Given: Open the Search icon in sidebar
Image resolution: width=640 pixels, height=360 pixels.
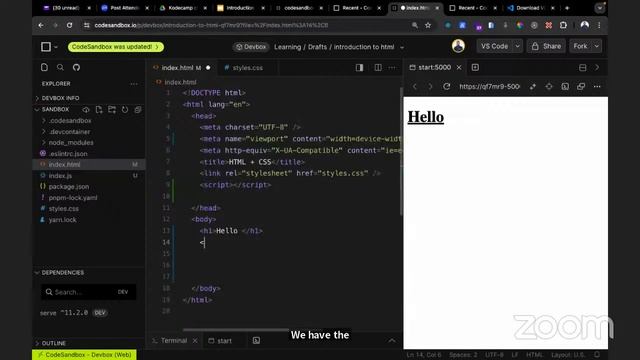Looking at the screenshot, I should click(x=60, y=67).
